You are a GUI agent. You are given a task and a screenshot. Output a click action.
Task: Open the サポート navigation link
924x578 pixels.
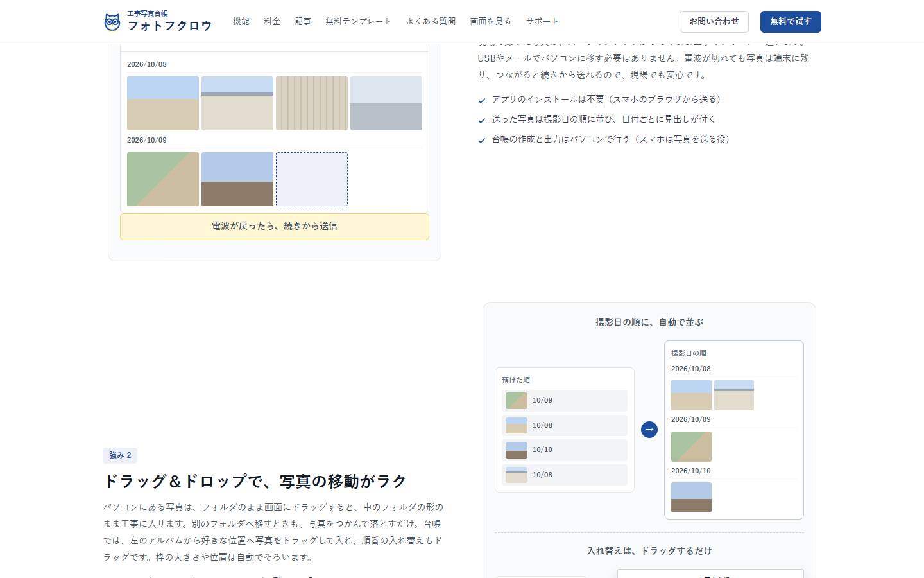click(542, 22)
